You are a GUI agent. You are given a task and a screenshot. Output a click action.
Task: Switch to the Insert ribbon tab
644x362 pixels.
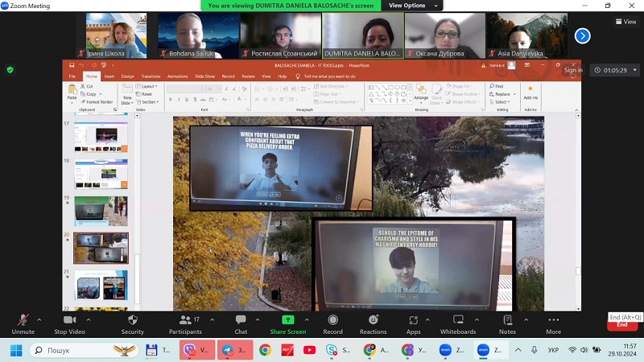[x=109, y=76]
